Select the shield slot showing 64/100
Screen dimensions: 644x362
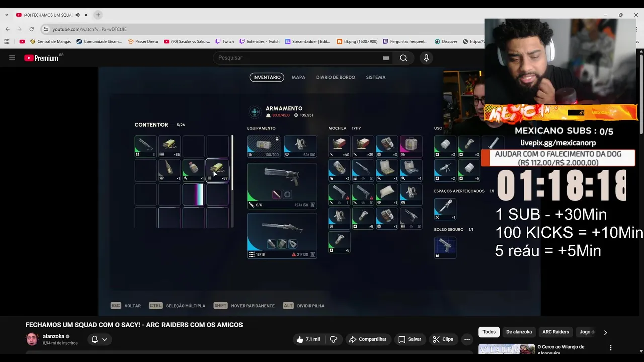pyautogui.click(x=300, y=147)
